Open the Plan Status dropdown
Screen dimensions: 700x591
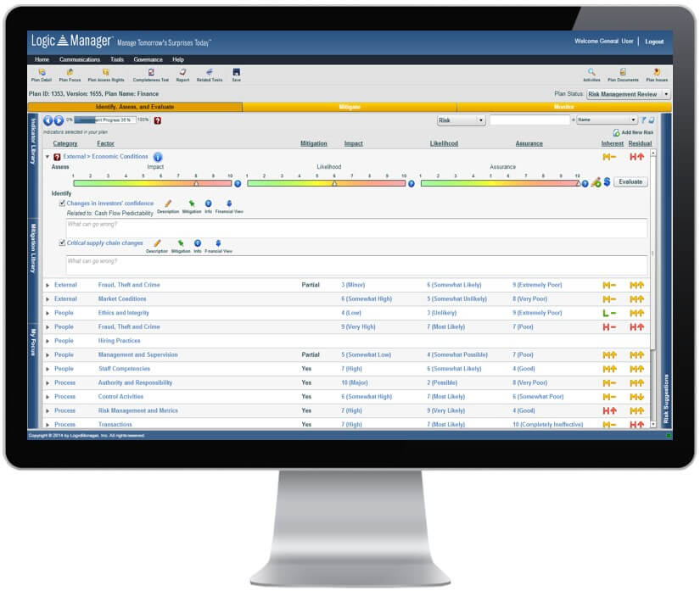(x=628, y=94)
